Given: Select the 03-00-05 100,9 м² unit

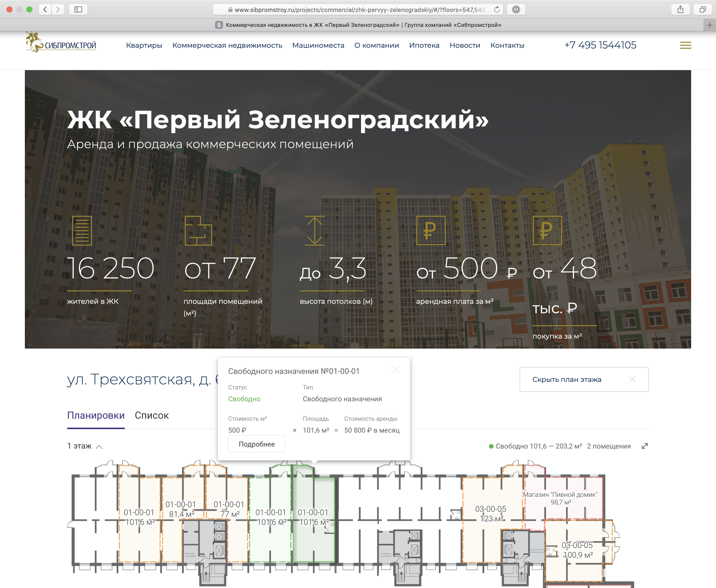Looking at the screenshot, I should 578,550.
